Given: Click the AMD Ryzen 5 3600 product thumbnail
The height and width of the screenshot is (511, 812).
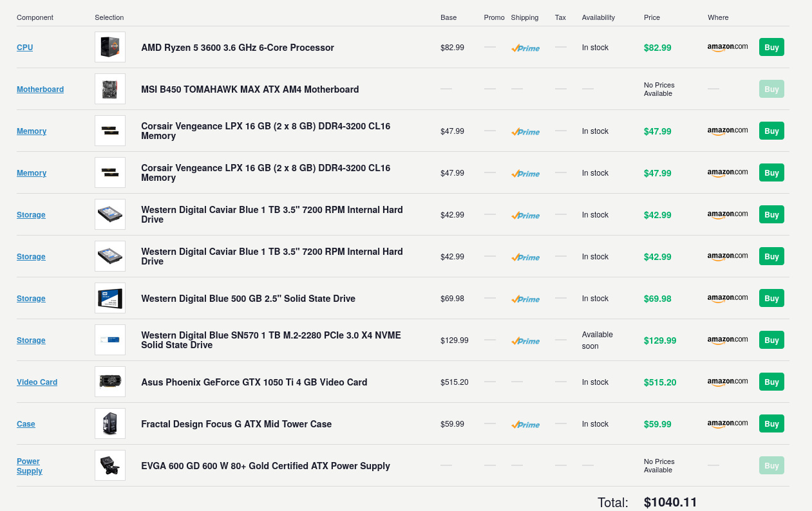Looking at the screenshot, I should point(110,47).
